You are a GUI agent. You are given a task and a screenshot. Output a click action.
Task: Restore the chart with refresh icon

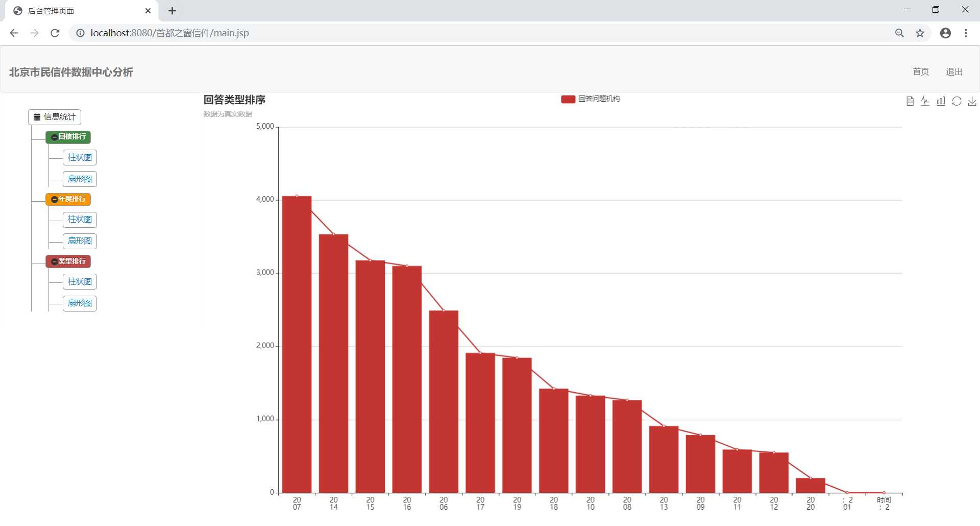click(957, 101)
